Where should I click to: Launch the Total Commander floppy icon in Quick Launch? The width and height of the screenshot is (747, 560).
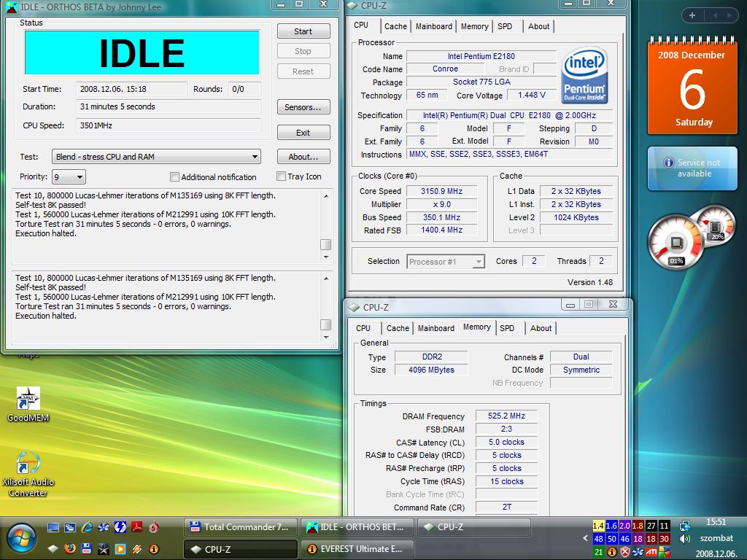click(x=87, y=548)
